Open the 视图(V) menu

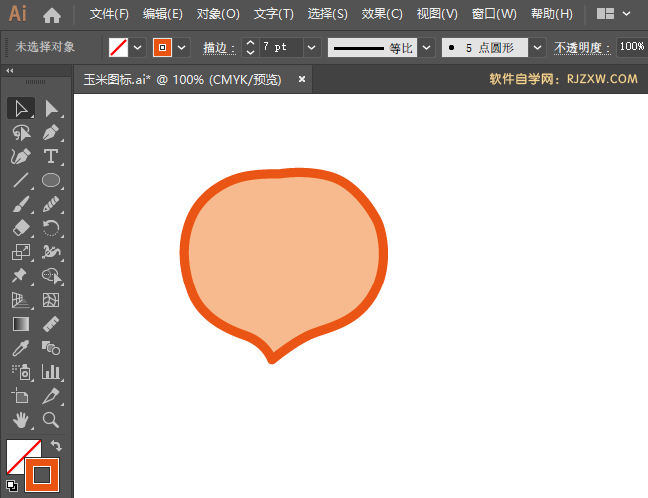pyautogui.click(x=437, y=14)
